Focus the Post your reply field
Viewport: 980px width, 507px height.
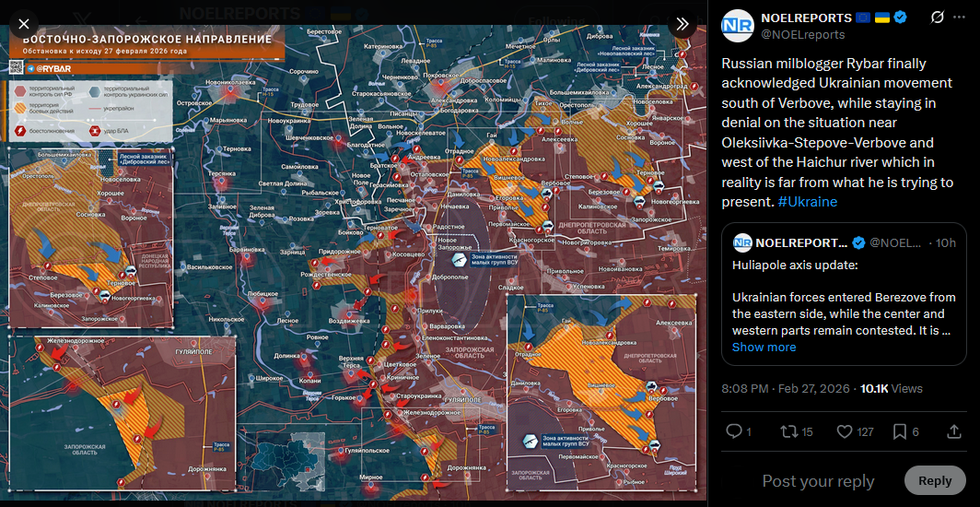818,481
